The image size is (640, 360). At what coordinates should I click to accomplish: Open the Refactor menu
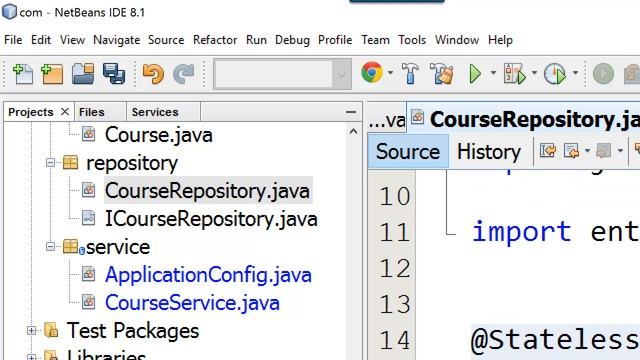tap(215, 40)
